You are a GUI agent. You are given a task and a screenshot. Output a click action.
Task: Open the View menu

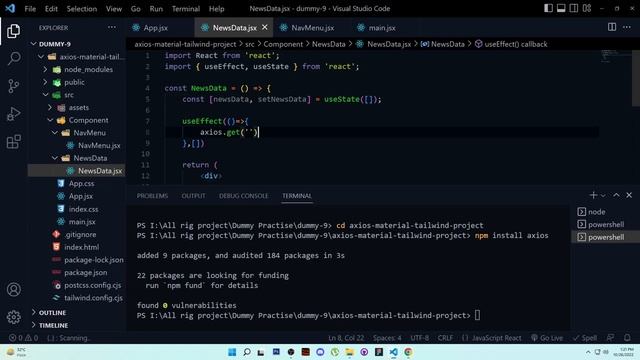(114, 9)
